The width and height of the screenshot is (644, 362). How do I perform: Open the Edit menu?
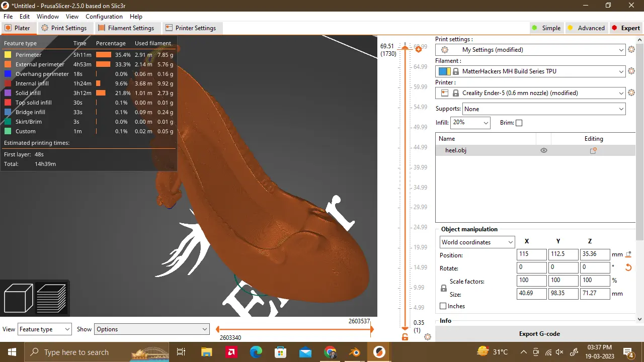pos(25,17)
